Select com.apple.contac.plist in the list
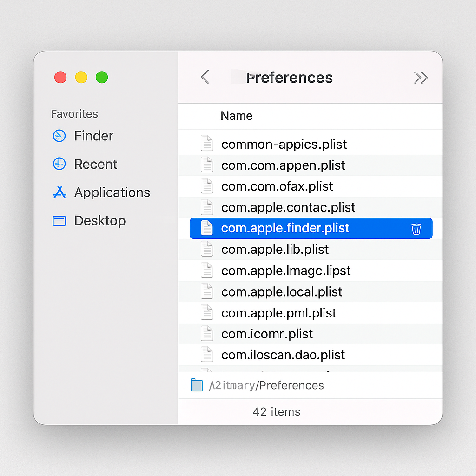The image size is (476, 476). pos(288,207)
